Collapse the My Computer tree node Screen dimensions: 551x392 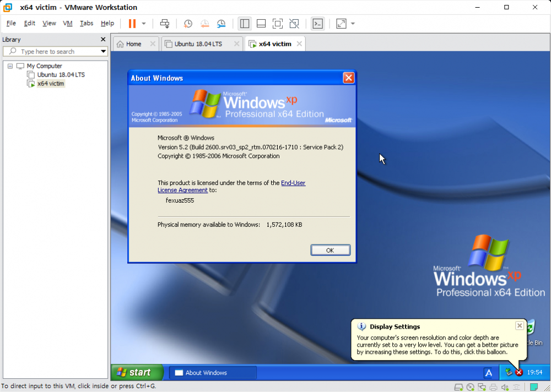coord(10,66)
